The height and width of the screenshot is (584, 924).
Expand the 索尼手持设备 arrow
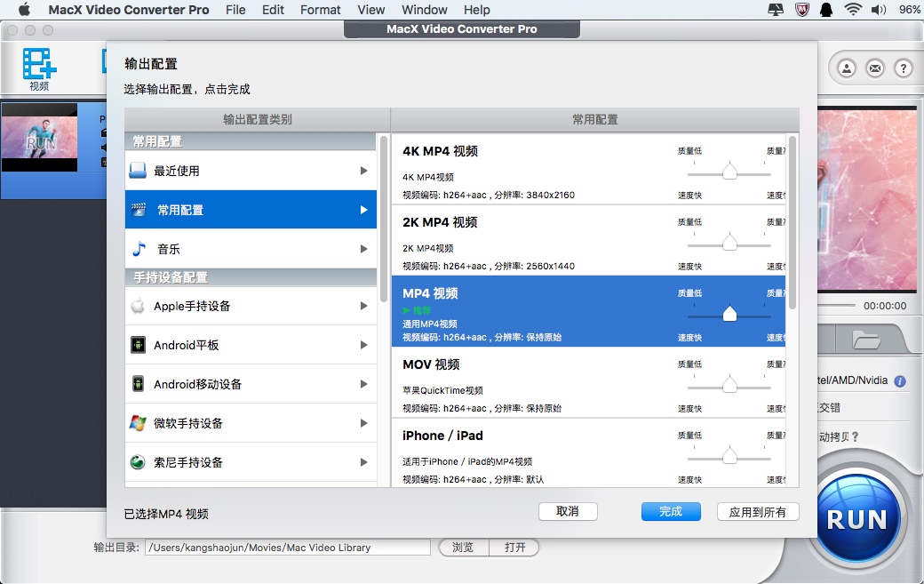pos(363,462)
